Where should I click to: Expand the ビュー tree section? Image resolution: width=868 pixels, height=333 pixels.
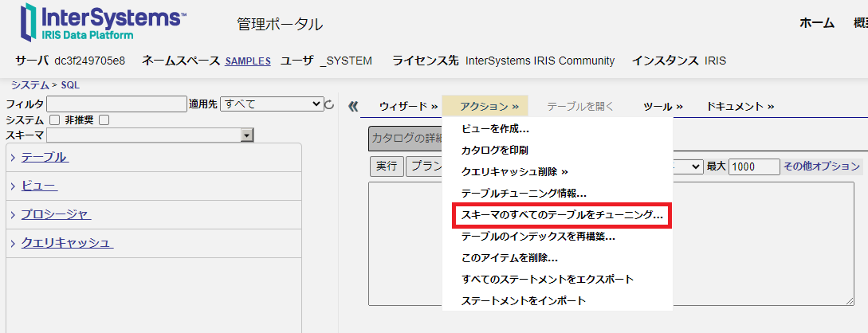39,186
